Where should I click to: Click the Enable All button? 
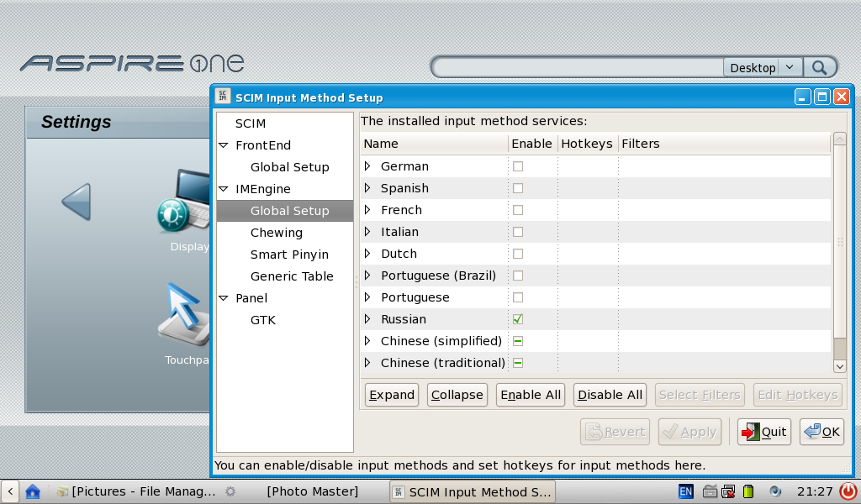pyautogui.click(x=531, y=395)
